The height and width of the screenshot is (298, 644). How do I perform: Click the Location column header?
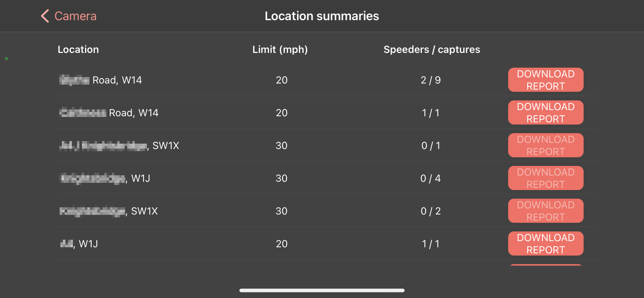pyautogui.click(x=78, y=50)
